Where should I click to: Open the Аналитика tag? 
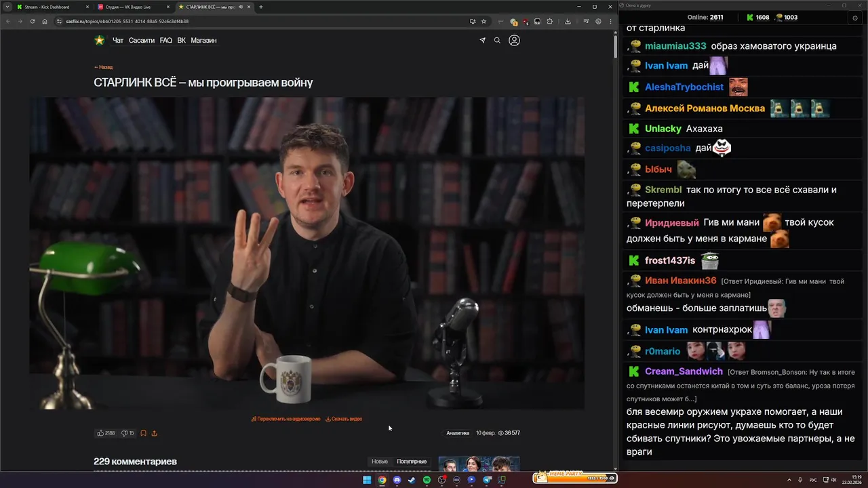pos(458,433)
